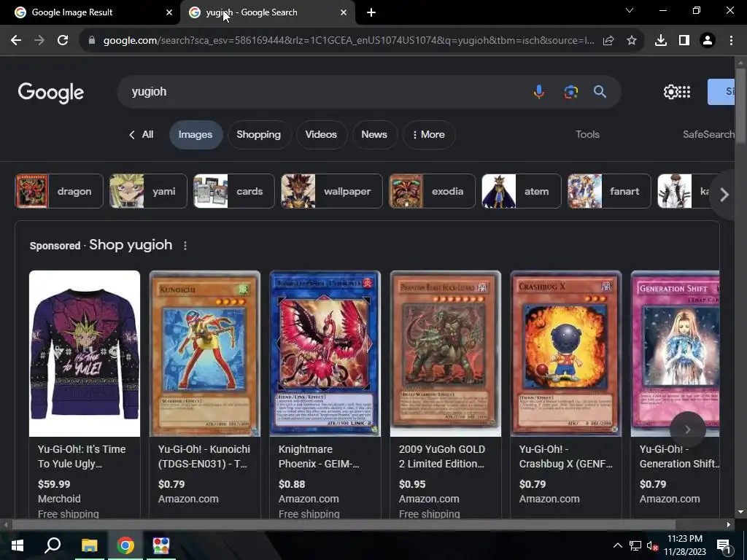Show more suggestion chips with right arrow
747x560 pixels.
724,194
